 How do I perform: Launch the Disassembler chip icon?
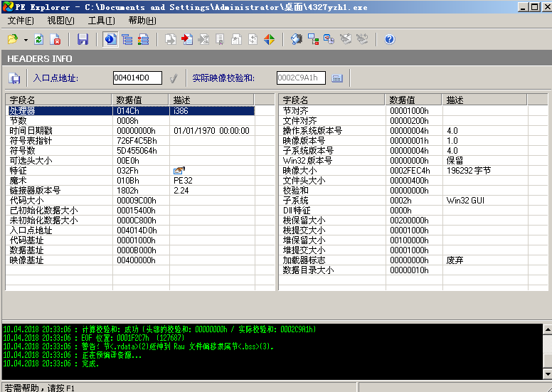[297, 39]
